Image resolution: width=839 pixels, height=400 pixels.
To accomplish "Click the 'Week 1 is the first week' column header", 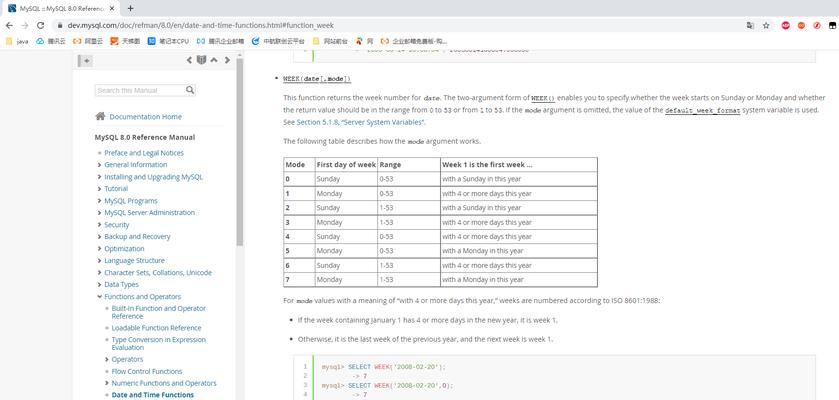I will [518, 165].
